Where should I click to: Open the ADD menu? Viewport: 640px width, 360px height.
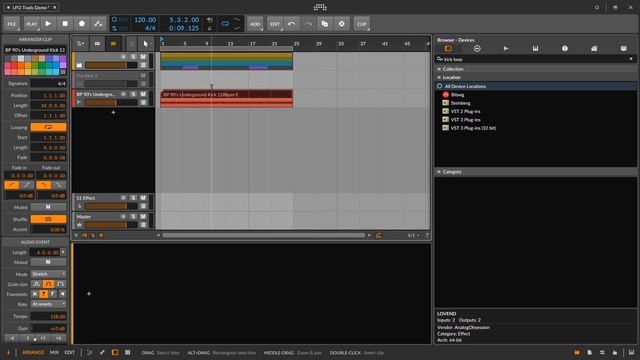coord(255,24)
